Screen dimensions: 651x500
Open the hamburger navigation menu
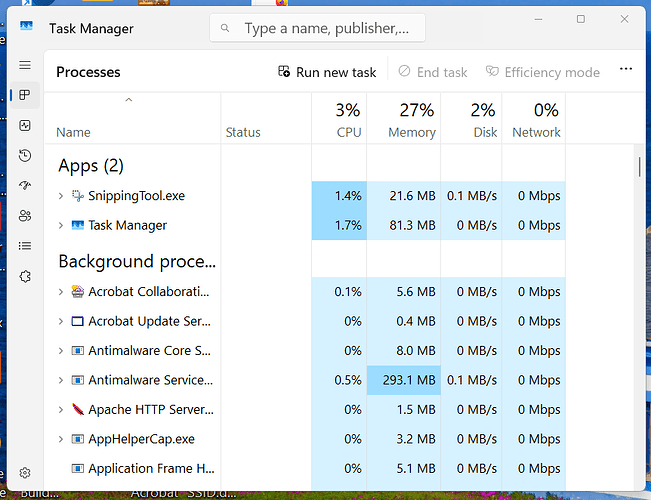click(25, 65)
